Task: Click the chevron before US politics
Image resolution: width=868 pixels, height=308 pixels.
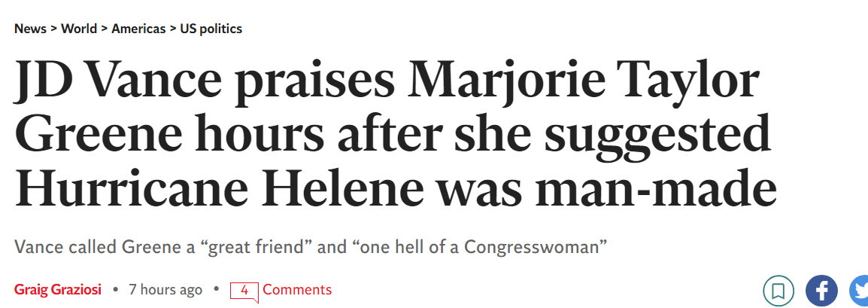Action: tap(173, 29)
